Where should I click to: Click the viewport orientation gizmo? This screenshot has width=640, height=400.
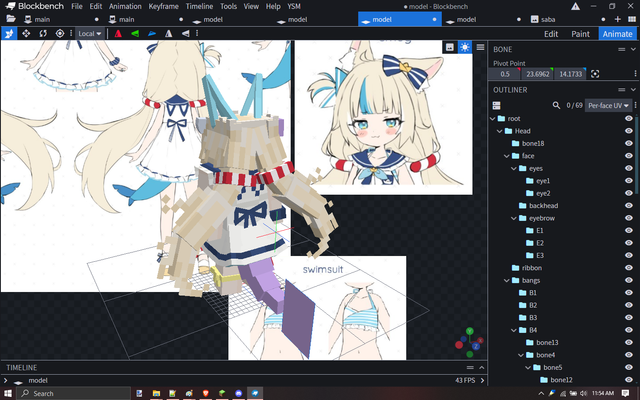[x=469, y=342]
